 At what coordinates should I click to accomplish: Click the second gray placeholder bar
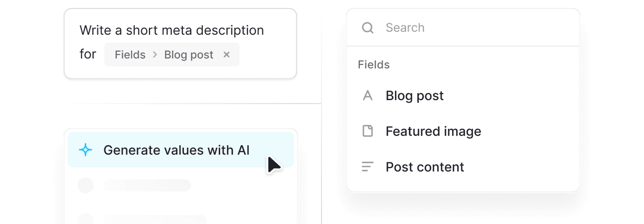pyautogui.click(x=155, y=219)
